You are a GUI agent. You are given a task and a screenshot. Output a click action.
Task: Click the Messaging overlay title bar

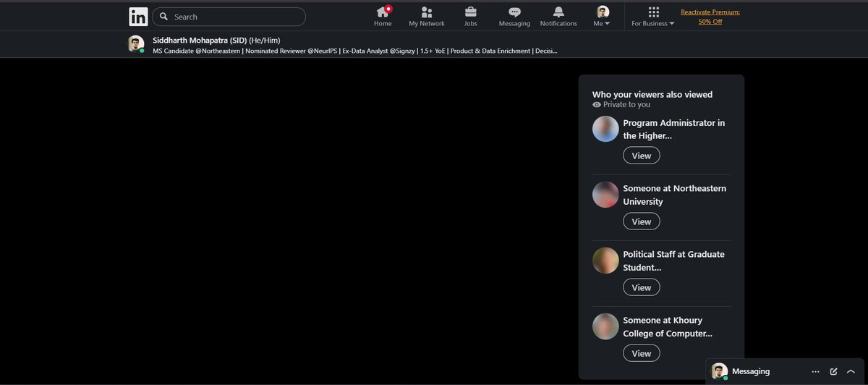(x=786, y=371)
